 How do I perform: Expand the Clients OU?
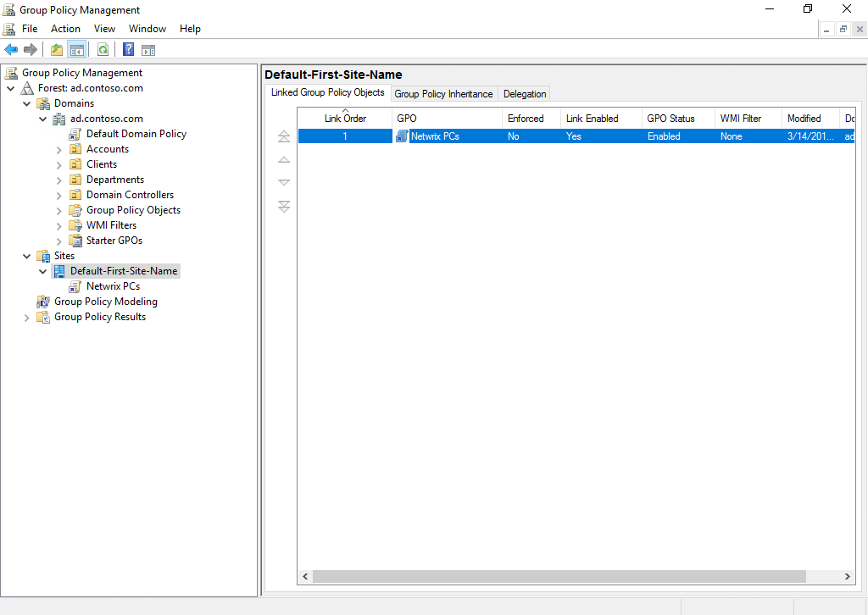pos(59,164)
